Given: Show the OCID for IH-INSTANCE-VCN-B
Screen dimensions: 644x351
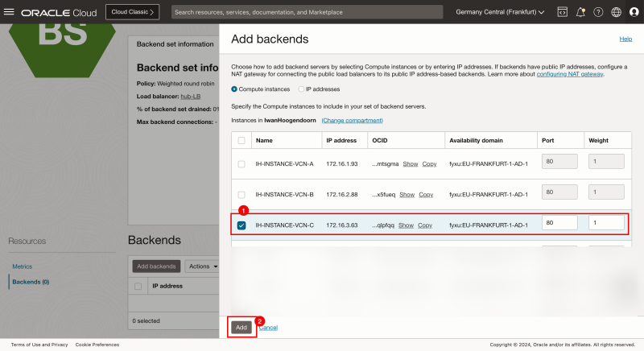Looking at the screenshot, I should [x=407, y=194].
